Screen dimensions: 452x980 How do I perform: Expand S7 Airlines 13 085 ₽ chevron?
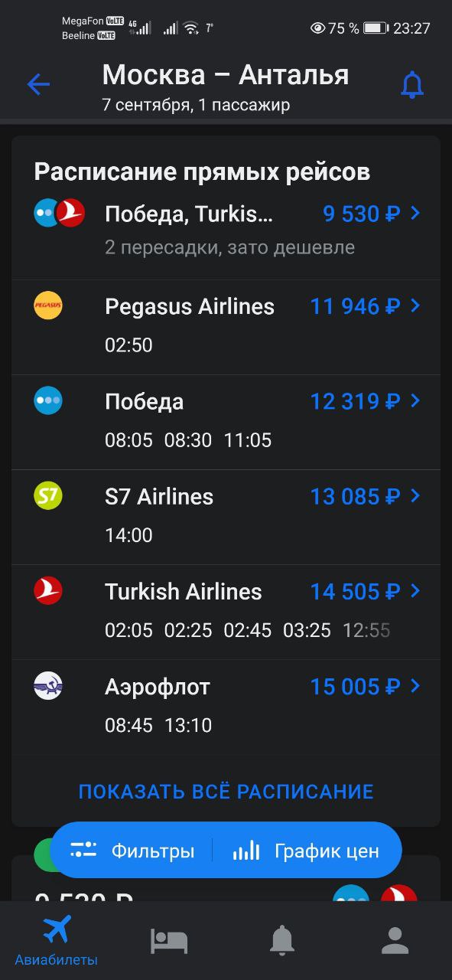coord(415,495)
